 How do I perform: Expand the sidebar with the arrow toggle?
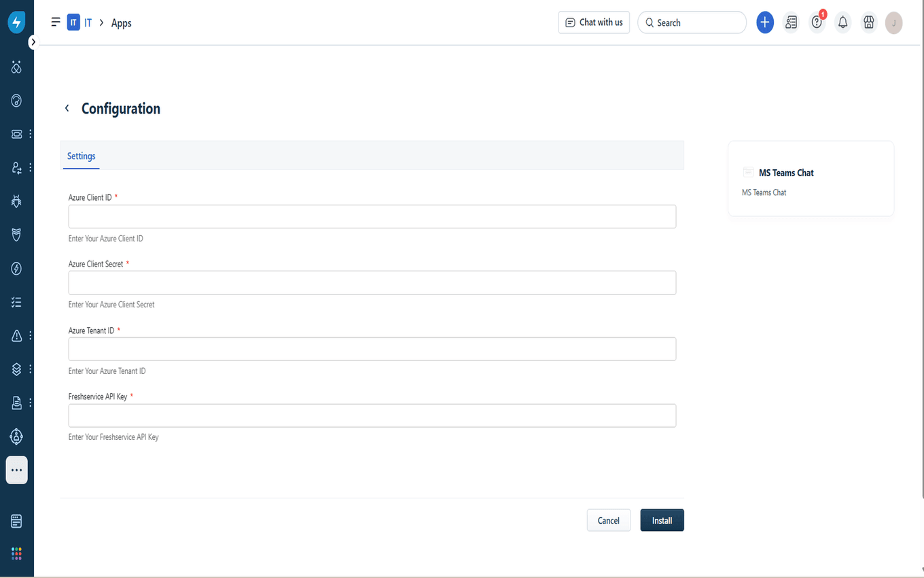point(33,42)
